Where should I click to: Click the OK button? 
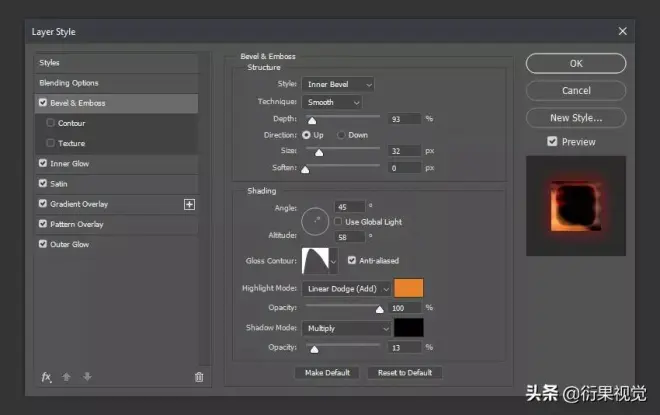[576, 64]
